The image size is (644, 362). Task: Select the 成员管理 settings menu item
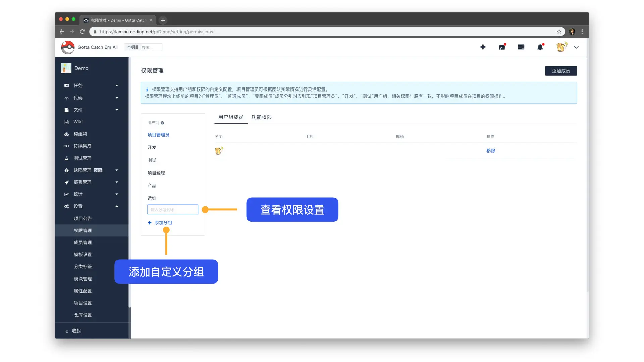83,243
